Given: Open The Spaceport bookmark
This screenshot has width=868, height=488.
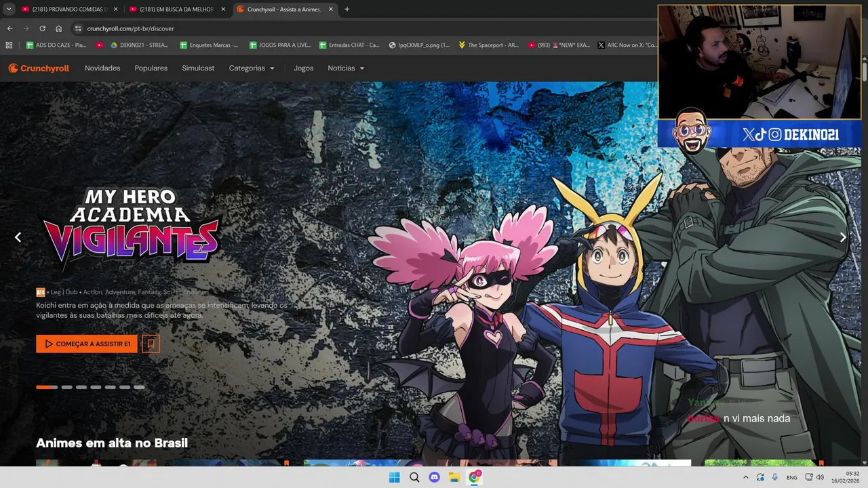Looking at the screenshot, I should [488, 45].
